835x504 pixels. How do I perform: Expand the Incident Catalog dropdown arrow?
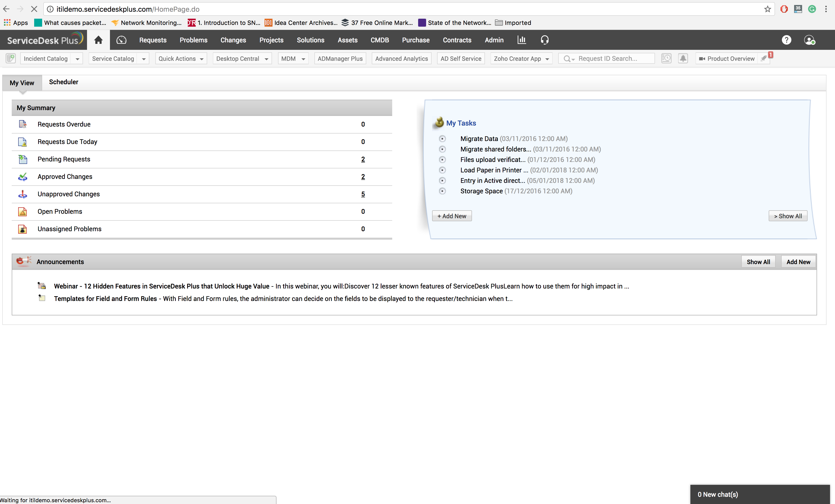pyautogui.click(x=77, y=59)
